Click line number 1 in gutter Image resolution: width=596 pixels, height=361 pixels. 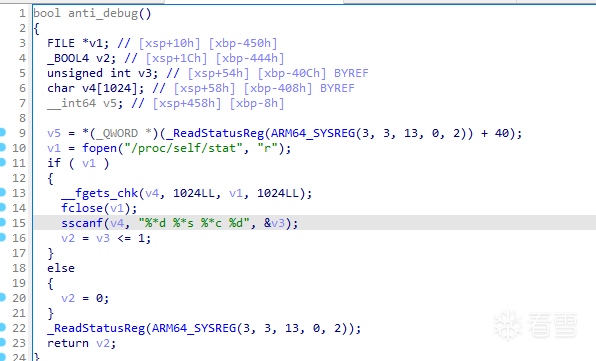pos(22,14)
